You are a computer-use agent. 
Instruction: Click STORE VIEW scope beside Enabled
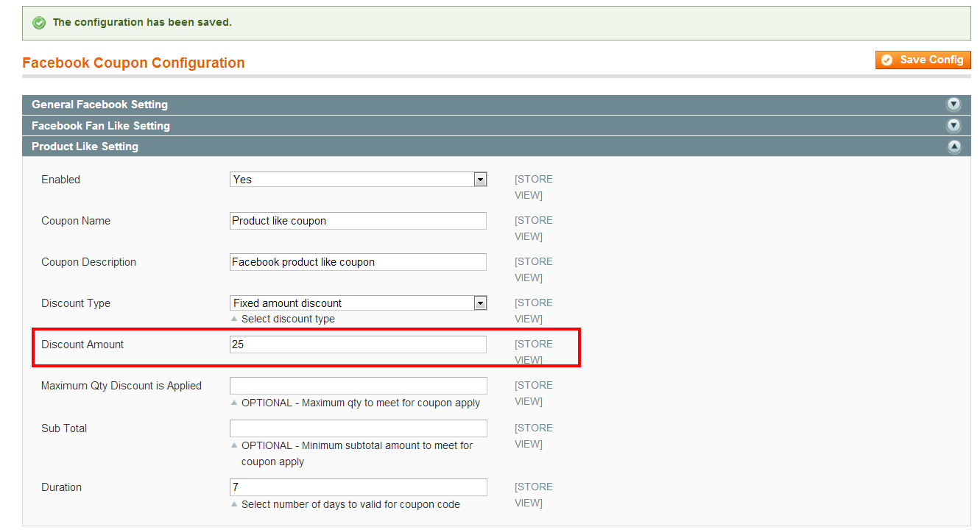(x=533, y=187)
